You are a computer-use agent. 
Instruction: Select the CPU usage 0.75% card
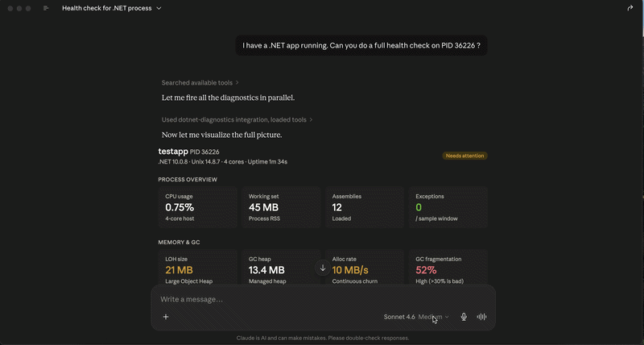(x=197, y=207)
